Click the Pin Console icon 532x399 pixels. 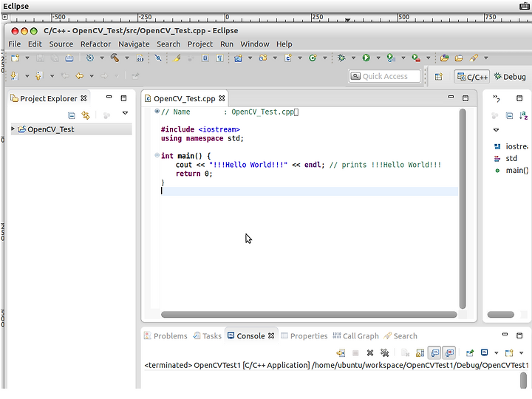point(470,353)
